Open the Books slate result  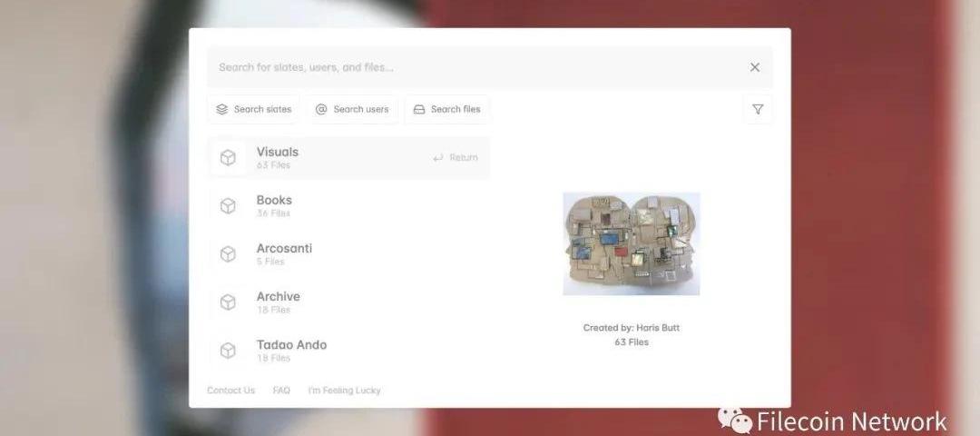point(348,206)
